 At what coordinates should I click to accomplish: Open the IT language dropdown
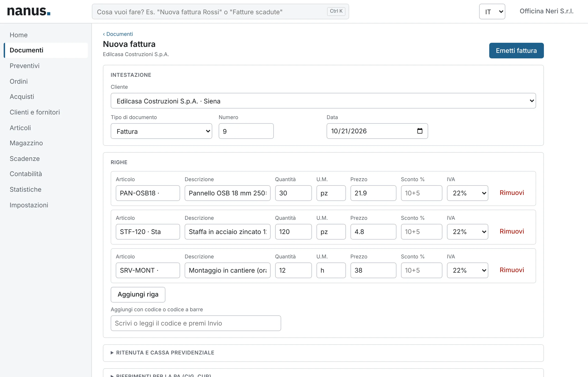coord(492,11)
